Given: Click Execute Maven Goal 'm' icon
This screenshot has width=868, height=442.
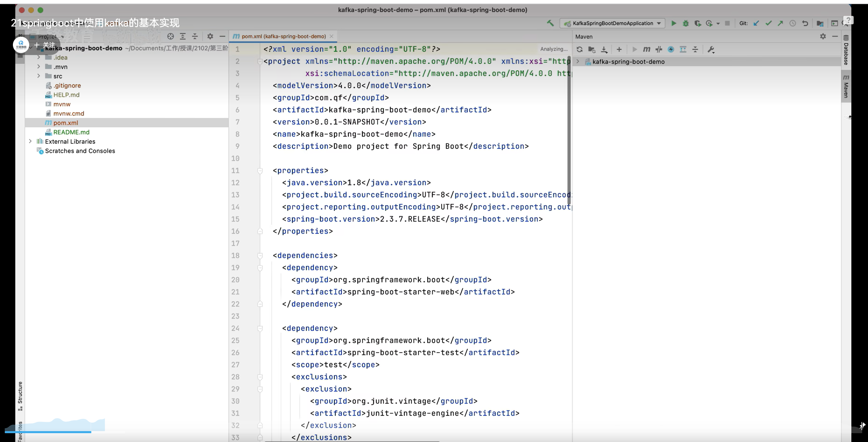Looking at the screenshot, I should click(x=647, y=49).
